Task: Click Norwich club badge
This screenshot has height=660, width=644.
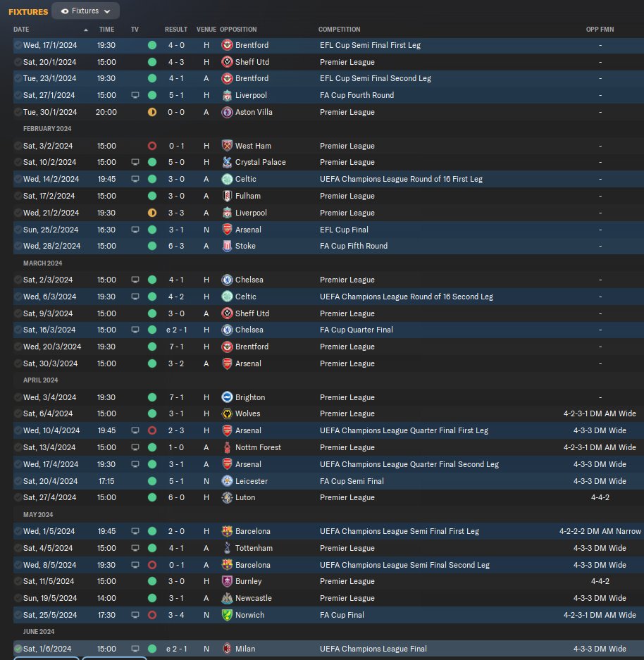Action: tap(227, 614)
